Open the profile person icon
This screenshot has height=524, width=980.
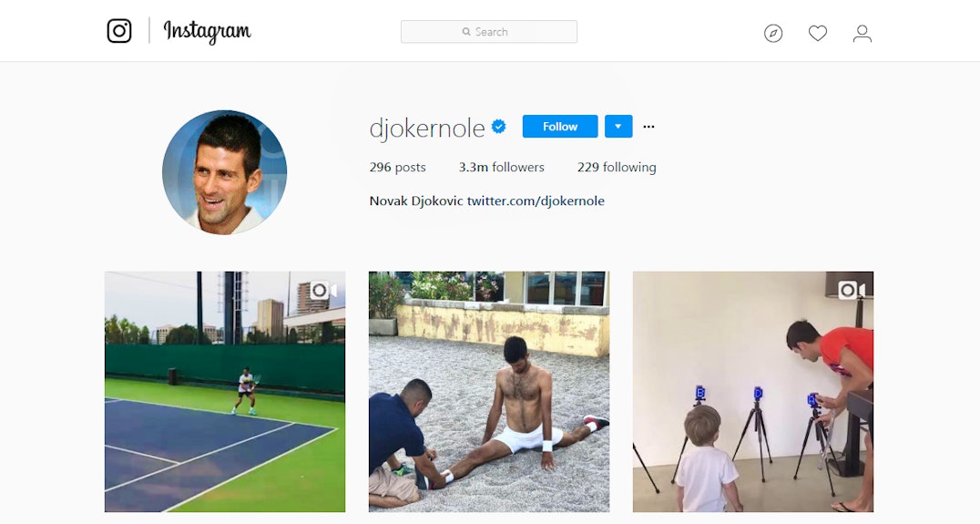click(863, 33)
